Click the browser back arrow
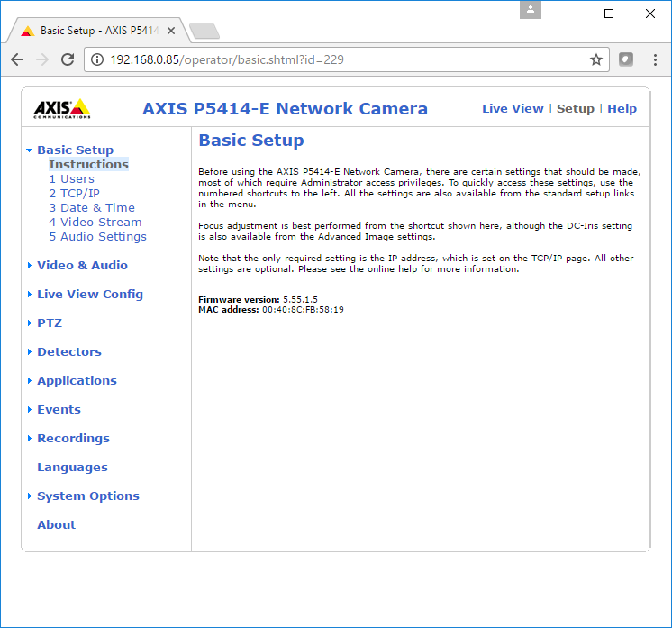The height and width of the screenshot is (628, 672). click(x=17, y=59)
